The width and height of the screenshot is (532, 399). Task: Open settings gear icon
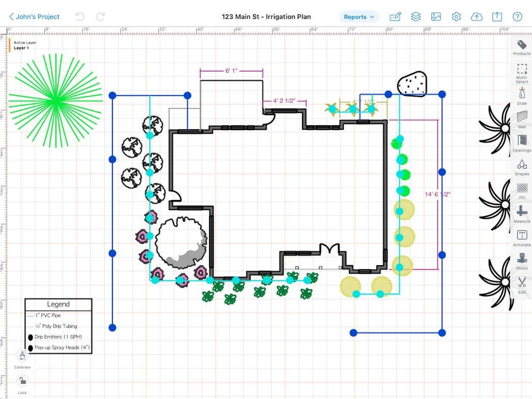456,17
